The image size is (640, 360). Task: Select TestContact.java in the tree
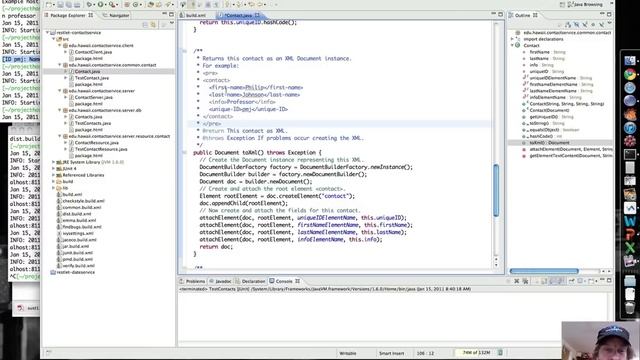pos(91,78)
